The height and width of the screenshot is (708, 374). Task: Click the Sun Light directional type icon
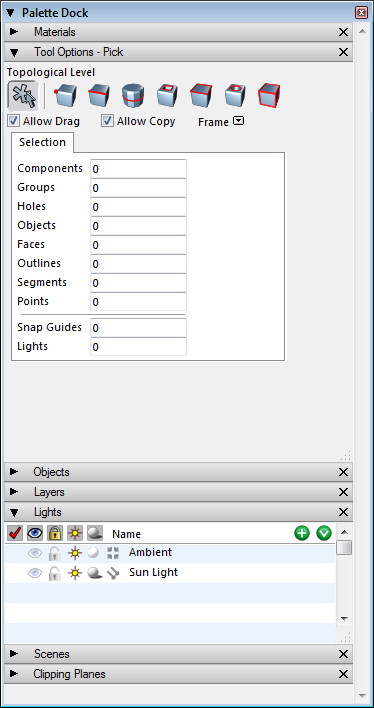click(x=113, y=573)
